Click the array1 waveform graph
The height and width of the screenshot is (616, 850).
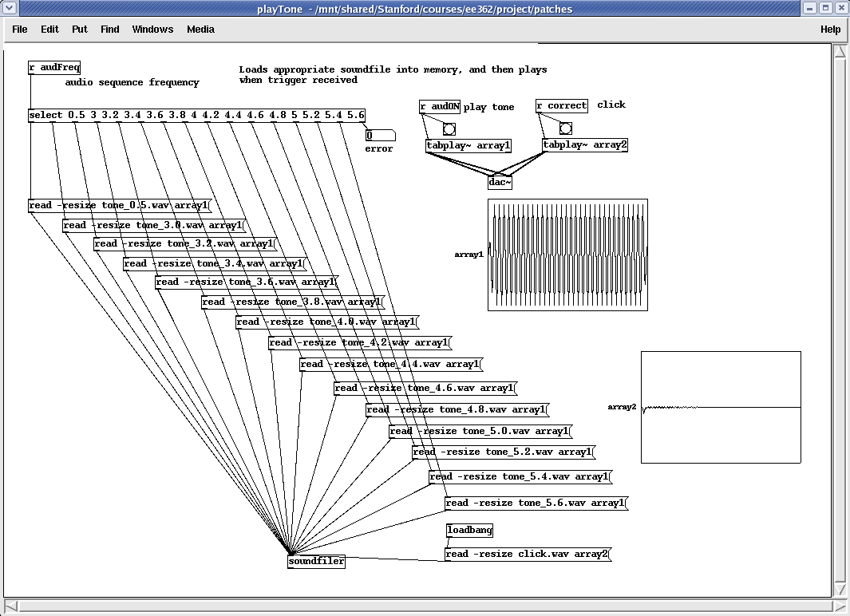pos(567,255)
